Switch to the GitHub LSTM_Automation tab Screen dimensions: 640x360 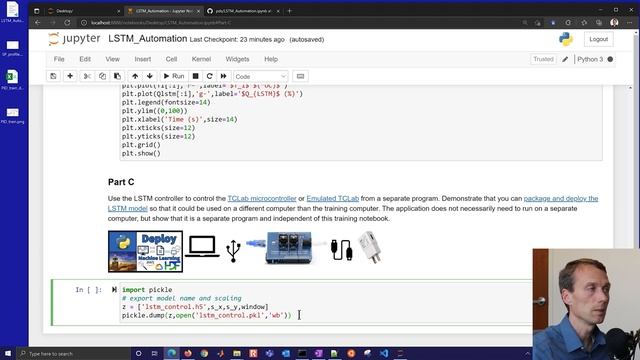point(243,11)
